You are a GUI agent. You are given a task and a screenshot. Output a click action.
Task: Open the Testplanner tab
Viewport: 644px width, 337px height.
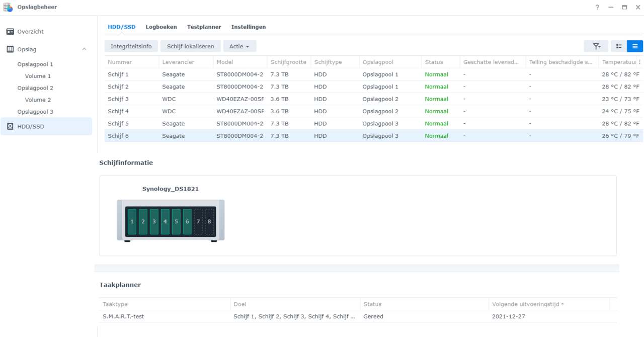tap(204, 27)
